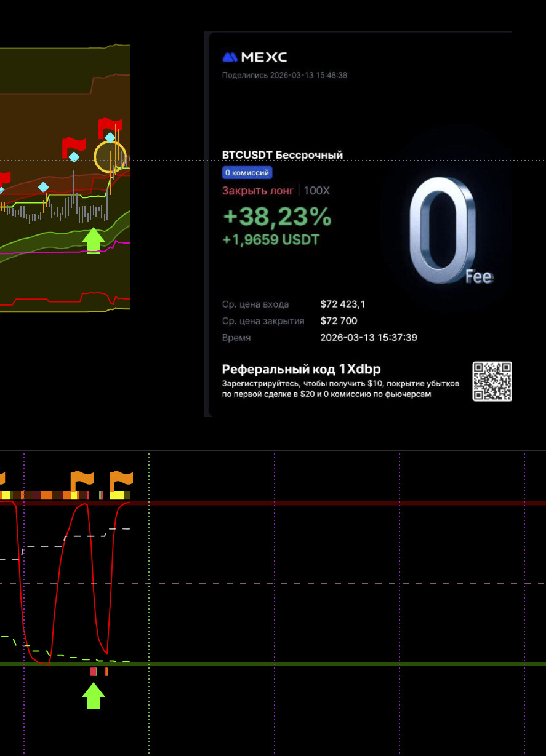This screenshot has height=756, width=546.
Task: Click the yellow circle highlight on the chart
Action: pyautogui.click(x=110, y=156)
